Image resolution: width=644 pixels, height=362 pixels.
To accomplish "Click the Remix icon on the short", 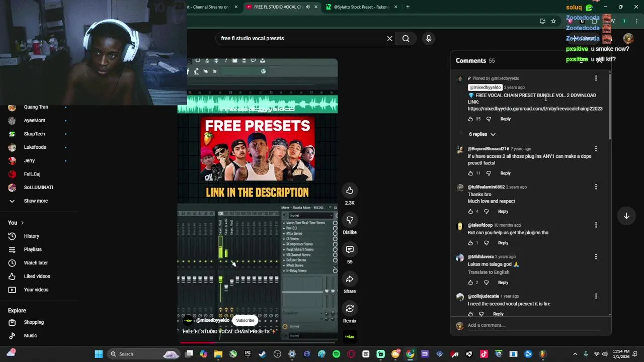I will tap(350, 309).
